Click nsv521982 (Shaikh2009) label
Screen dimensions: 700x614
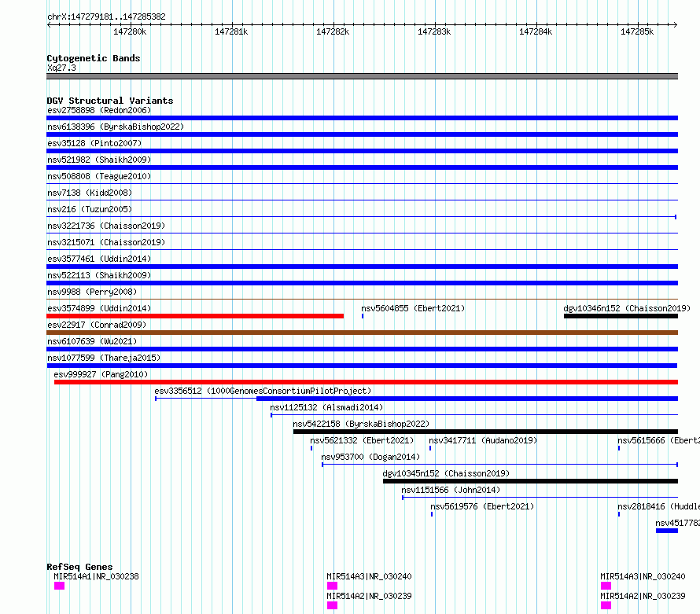[99, 160]
